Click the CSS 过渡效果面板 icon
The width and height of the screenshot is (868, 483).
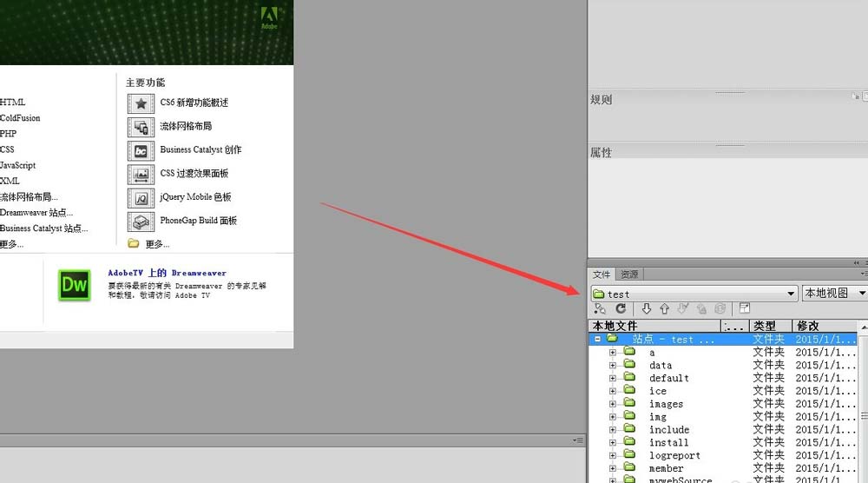[x=141, y=175]
